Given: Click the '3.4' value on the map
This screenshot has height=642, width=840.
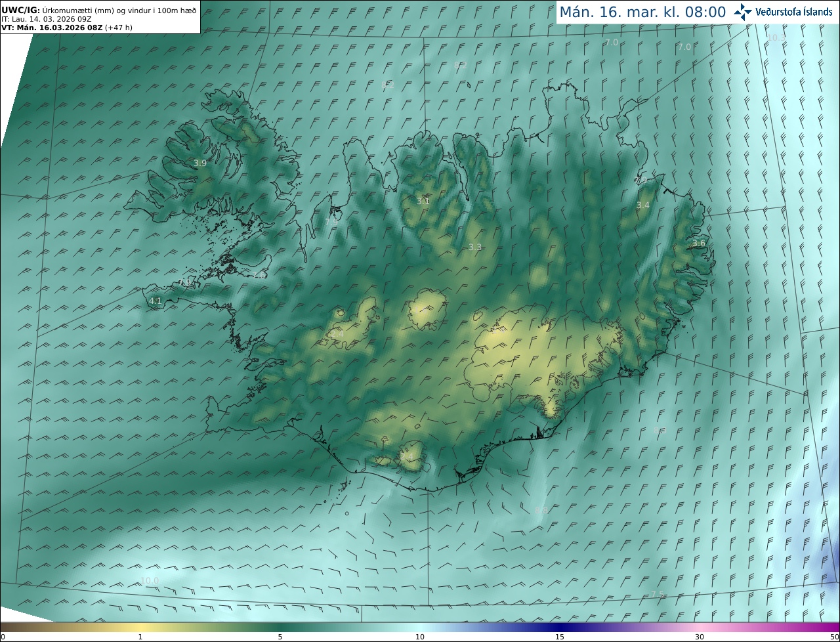Looking at the screenshot, I should click(643, 205).
